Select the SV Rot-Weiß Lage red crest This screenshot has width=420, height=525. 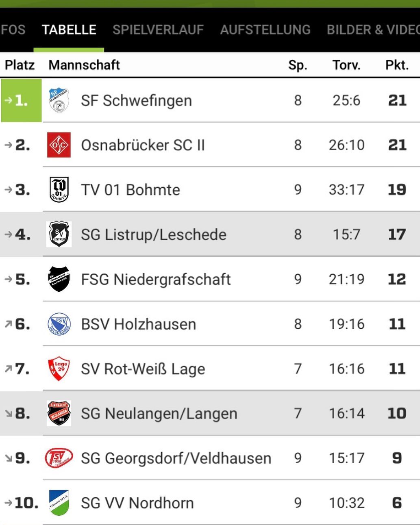(59, 369)
